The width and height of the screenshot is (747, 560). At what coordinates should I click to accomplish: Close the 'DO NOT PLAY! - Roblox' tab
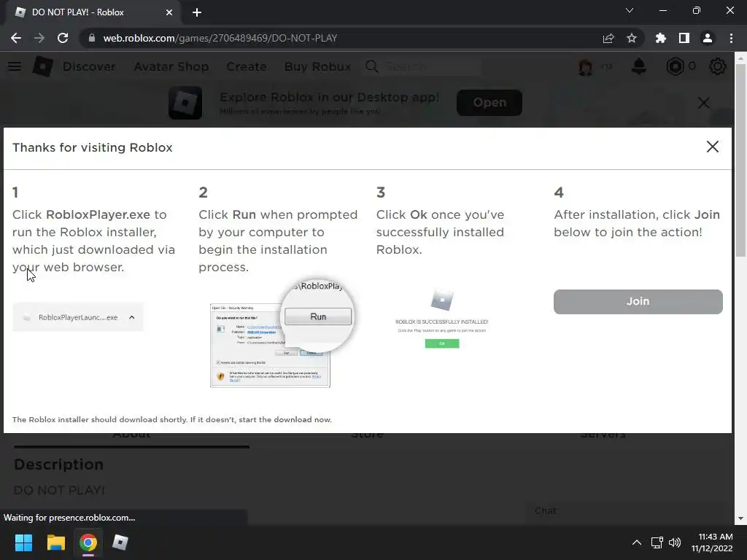[x=169, y=12]
